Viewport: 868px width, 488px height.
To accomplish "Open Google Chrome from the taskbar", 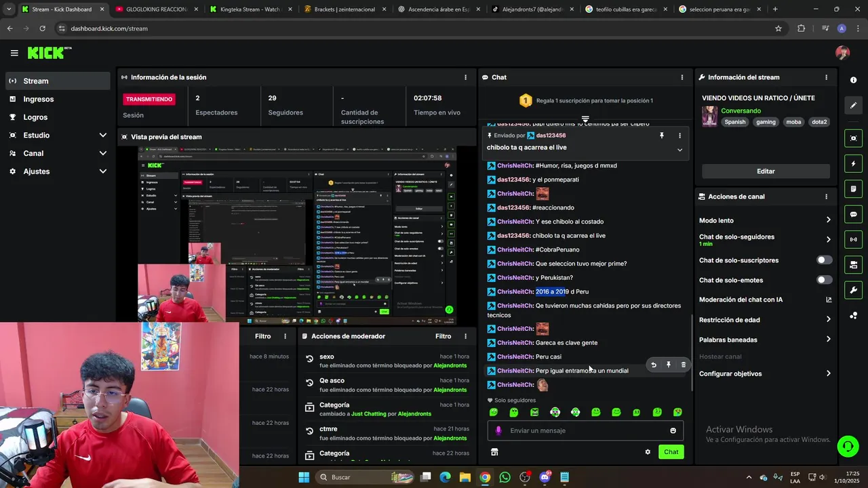I will 485,477.
